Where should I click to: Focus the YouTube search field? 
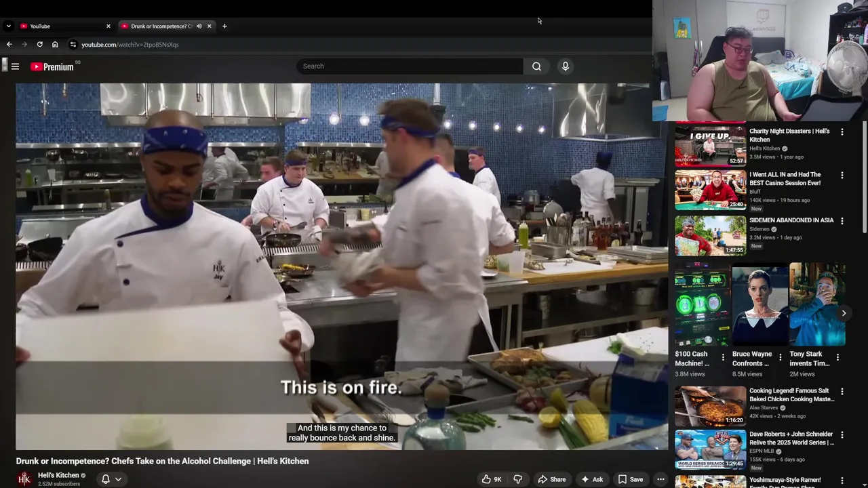tap(410, 66)
